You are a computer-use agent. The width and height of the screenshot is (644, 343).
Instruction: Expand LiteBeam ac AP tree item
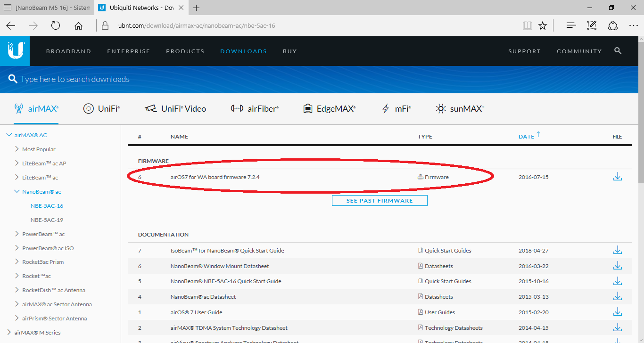(17, 163)
